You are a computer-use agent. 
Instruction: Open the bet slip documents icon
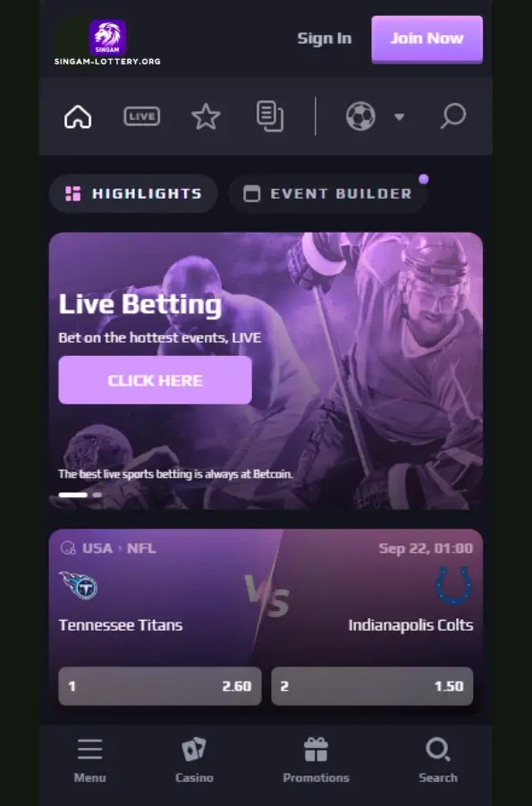[x=270, y=116]
